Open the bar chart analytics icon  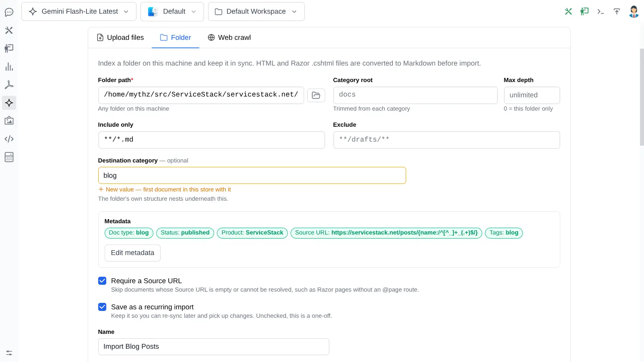pyautogui.click(x=9, y=67)
